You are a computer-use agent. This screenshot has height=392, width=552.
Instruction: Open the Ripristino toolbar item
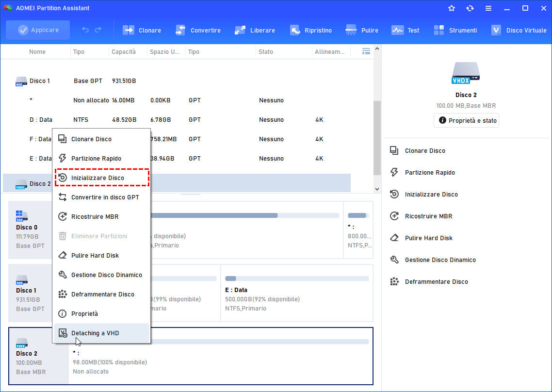[x=310, y=30]
